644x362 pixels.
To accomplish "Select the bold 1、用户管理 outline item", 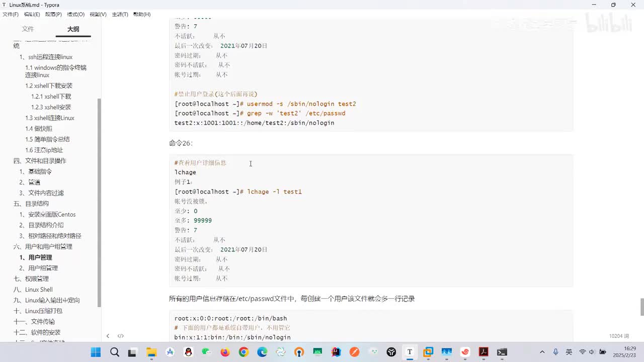I will pyautogui.click(x=35, y=257).
